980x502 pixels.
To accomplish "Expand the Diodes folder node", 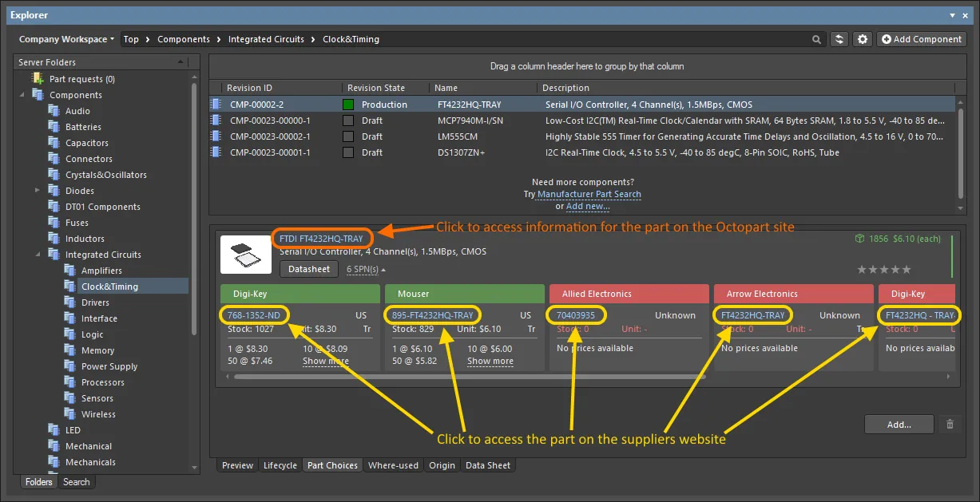I will tap(38, 191).
